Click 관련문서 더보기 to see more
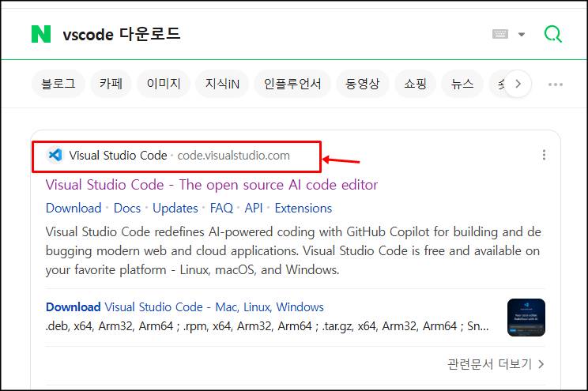Viewport: 588px width, 391px height. click(495, 364)
